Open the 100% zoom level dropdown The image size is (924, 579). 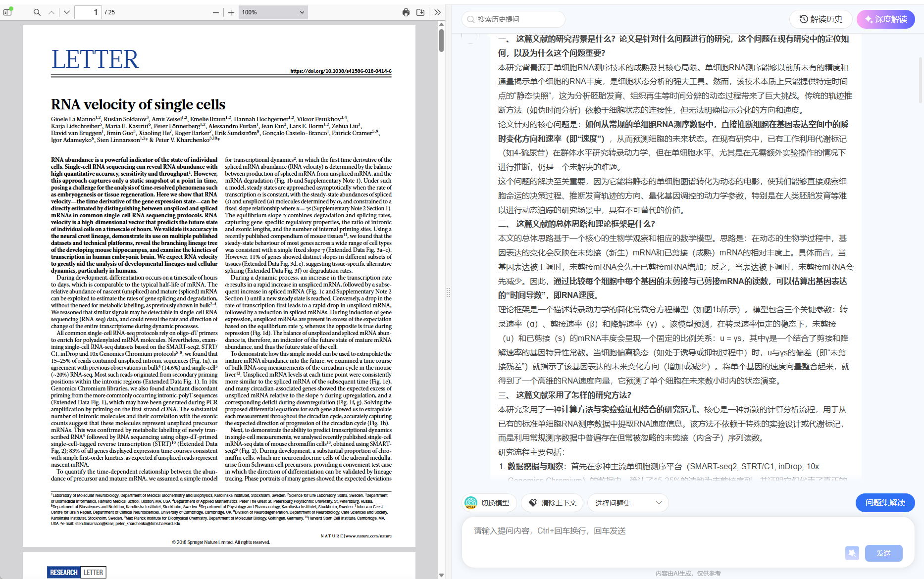pyautogui.click(x=273, y=12)
